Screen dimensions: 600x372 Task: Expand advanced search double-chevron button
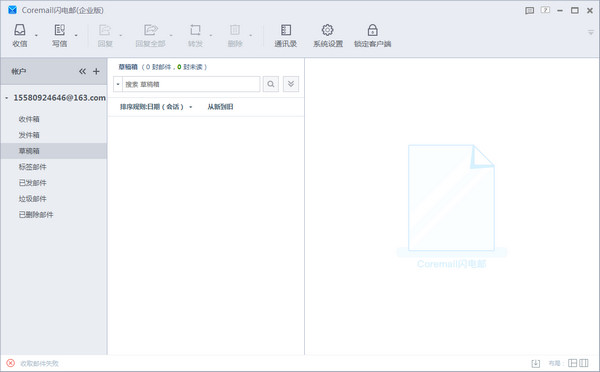coord(291,84)
